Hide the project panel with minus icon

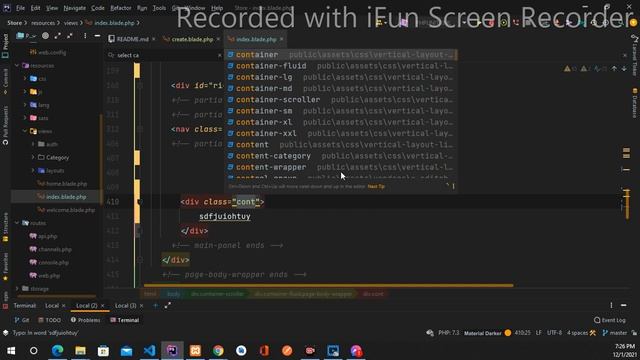tap(97, 36)
